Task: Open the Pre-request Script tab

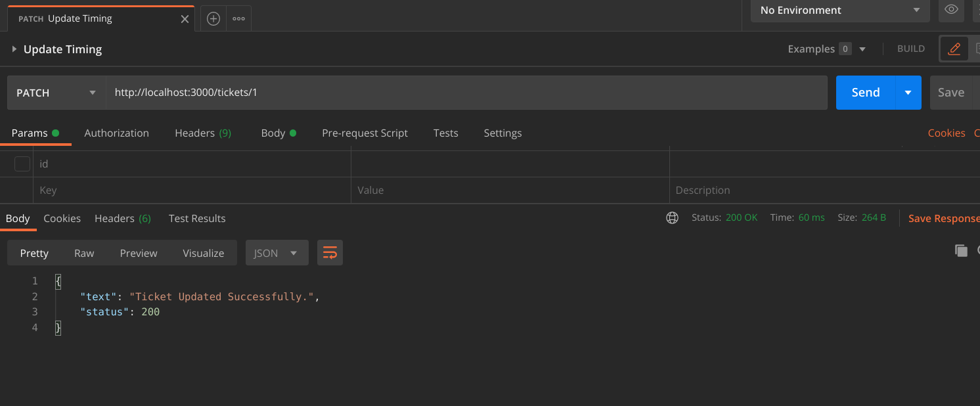Action: coord(365,133)
